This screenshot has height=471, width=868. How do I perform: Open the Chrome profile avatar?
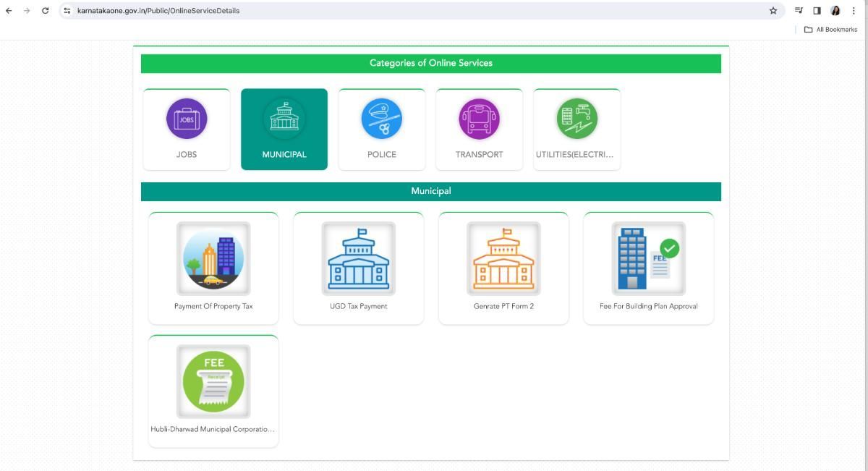pyautogui.click(x=835, y=10)
